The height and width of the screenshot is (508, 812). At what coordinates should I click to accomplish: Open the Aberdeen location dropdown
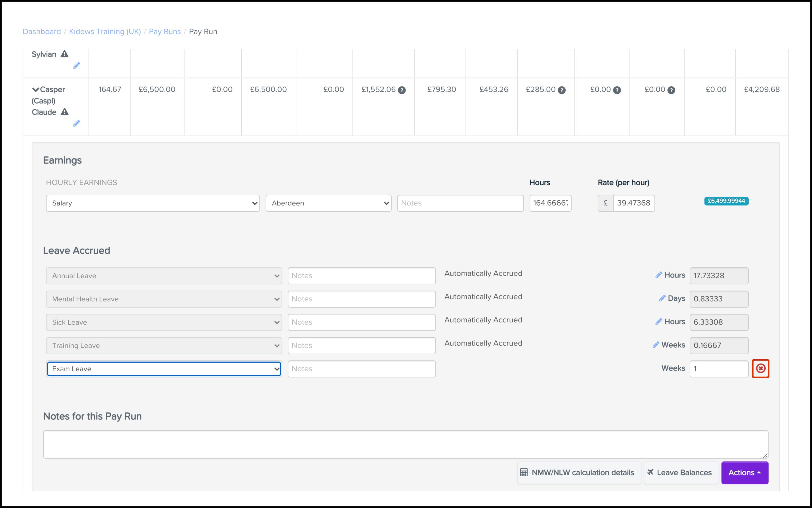[x=328, y=203]
